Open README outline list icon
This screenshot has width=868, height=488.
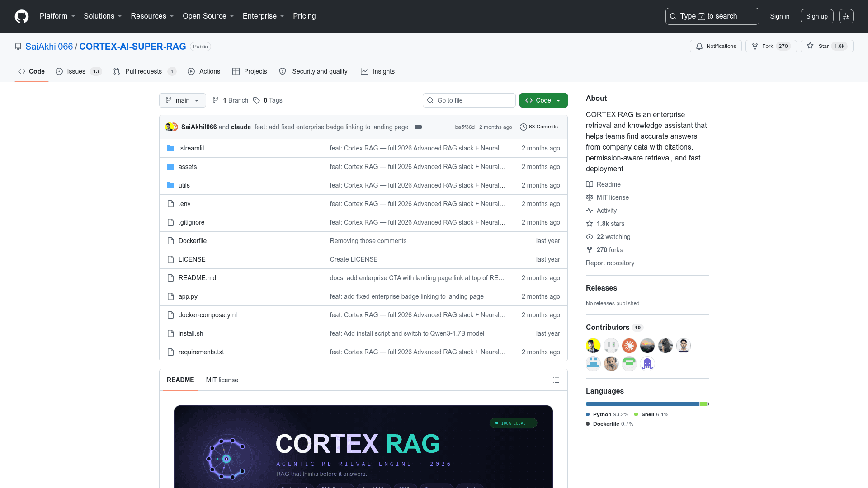[556, 380]
